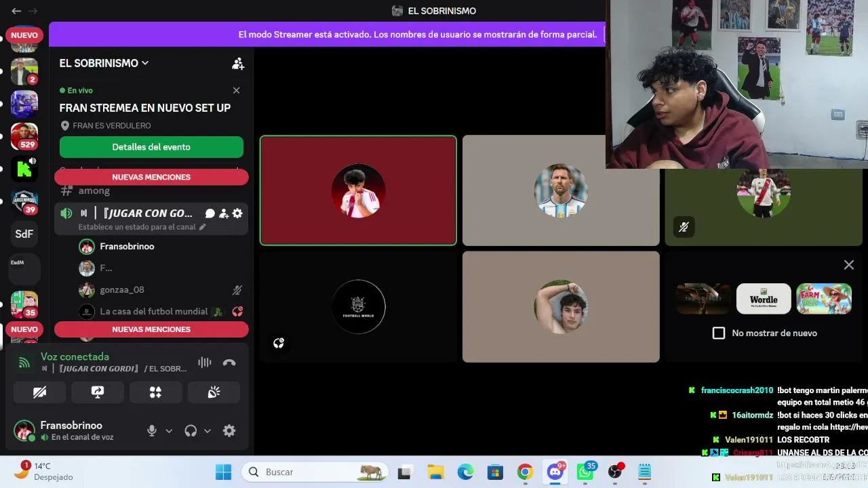Screen dimensions: 868x488
Task: Open Discord from the Windows taskbar
Action: coord(555,472)
